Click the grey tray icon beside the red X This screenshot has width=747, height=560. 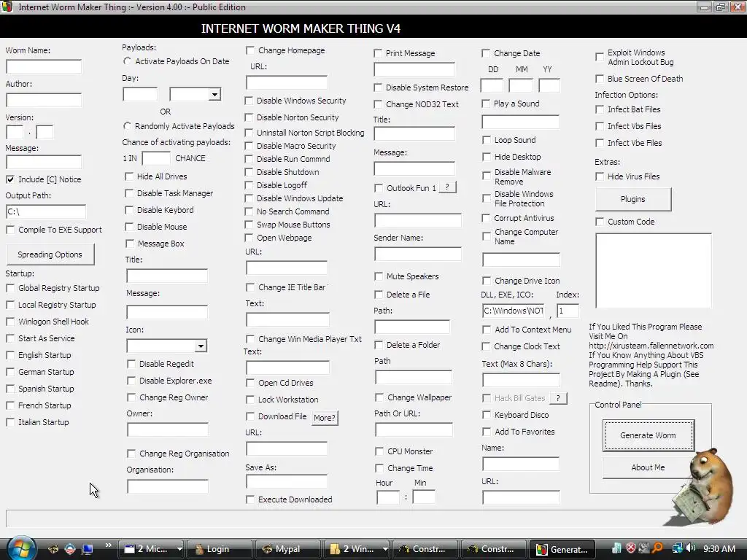point(643,548)
